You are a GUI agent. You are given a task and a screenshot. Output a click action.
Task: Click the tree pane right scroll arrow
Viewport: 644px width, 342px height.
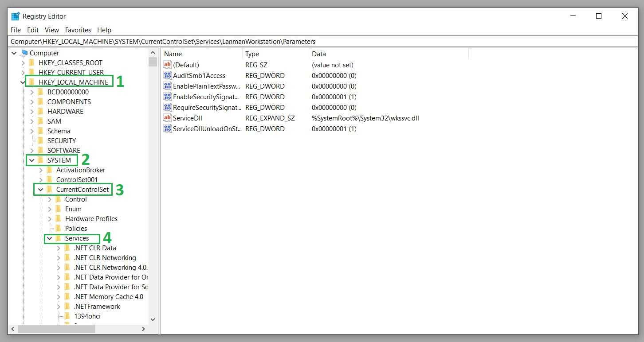point(144,329)
